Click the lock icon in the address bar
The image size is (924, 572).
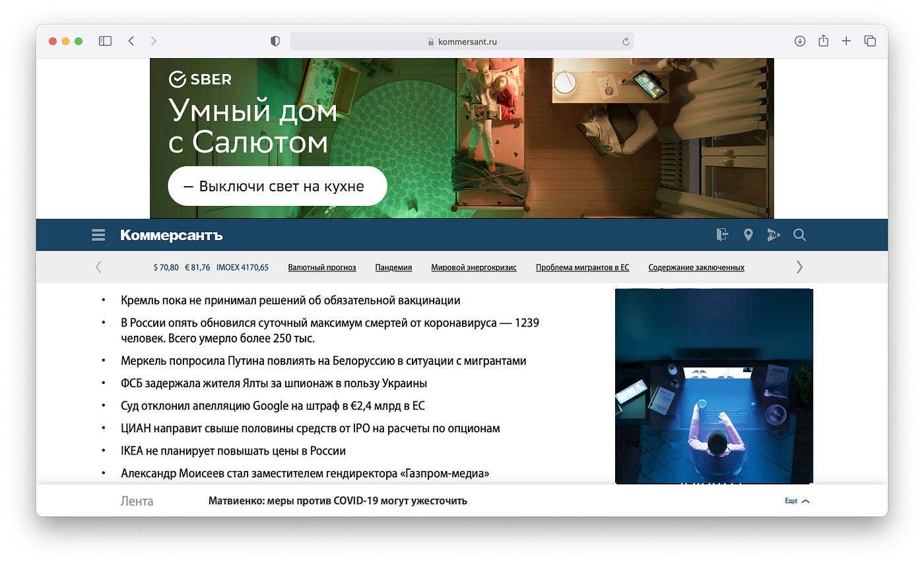pos(431,42)
